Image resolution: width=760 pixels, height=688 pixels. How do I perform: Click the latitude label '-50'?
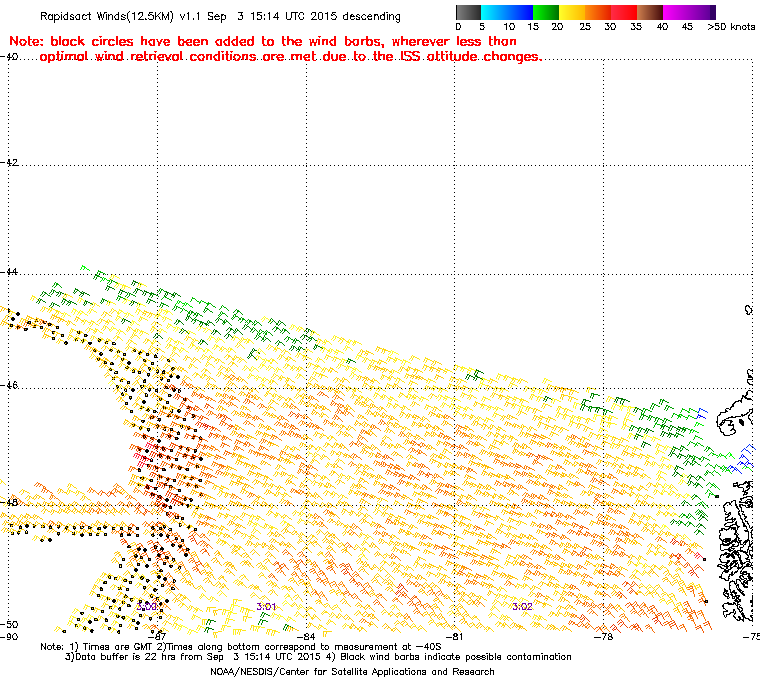9,624
